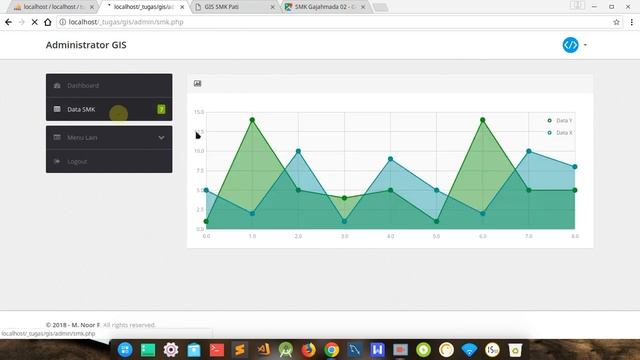Toggle Data X legend entry
Viewport: 640px width, 360px height.
pos(560,133)
